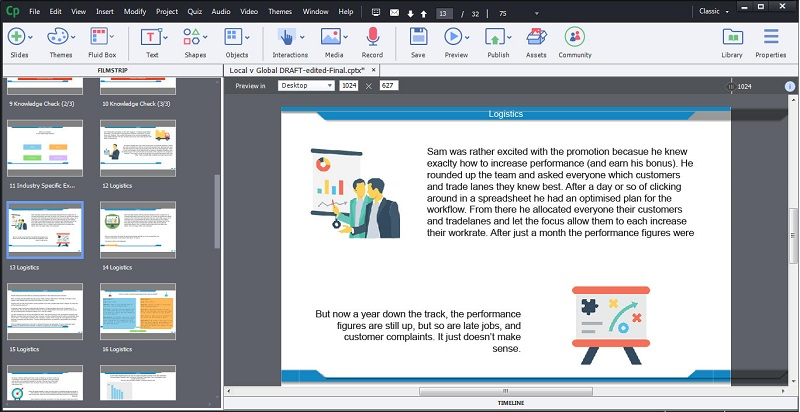Open the Assets panel

click(x=536, y=37)
